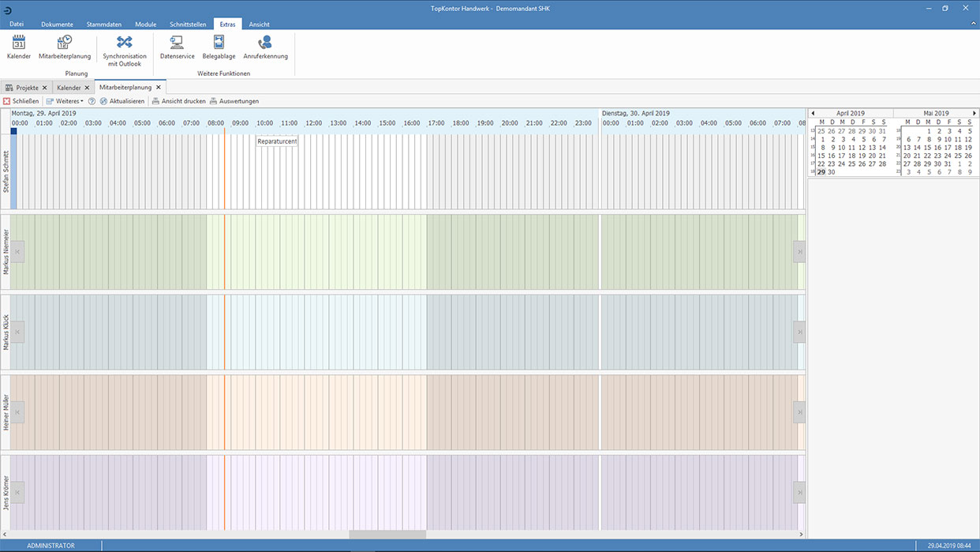980x552 pixels.
Task: Click the help question mark icon
Action: 92,101
